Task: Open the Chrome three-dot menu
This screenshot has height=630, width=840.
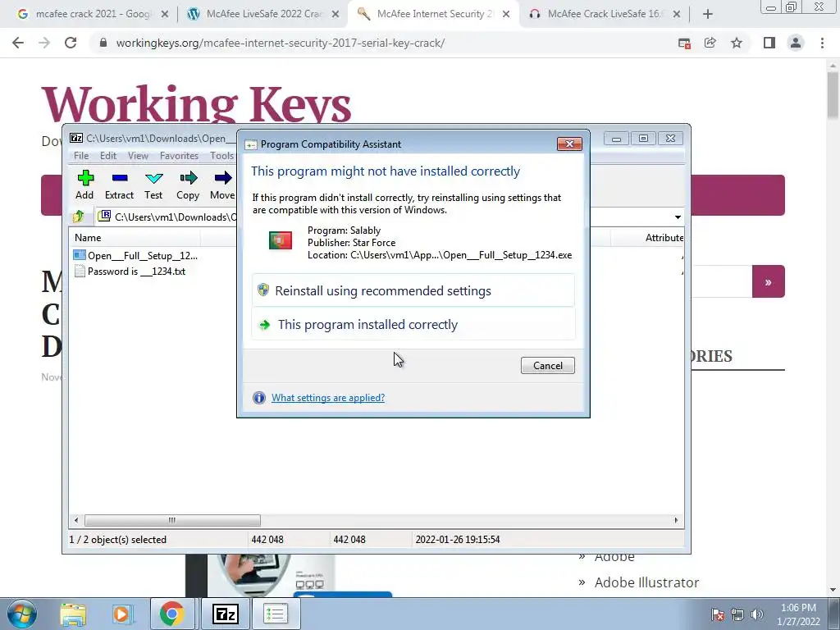Action: click(x=822, y=43)
